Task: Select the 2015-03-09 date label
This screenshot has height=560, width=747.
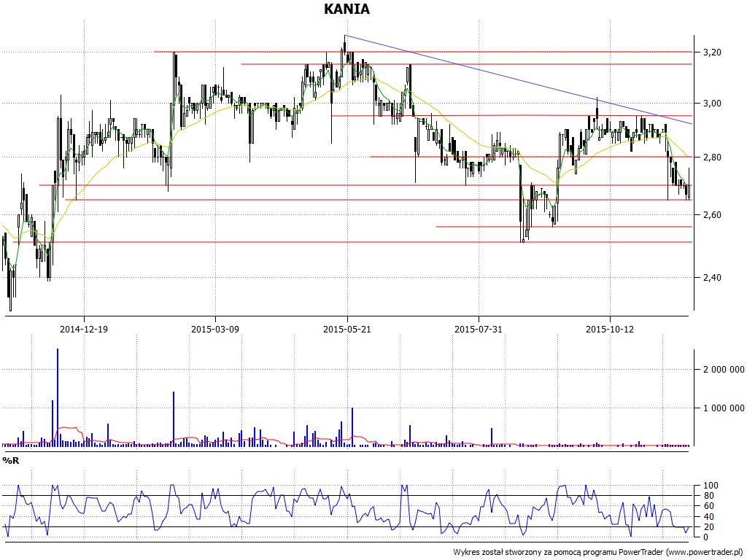Action: (215, 329)
